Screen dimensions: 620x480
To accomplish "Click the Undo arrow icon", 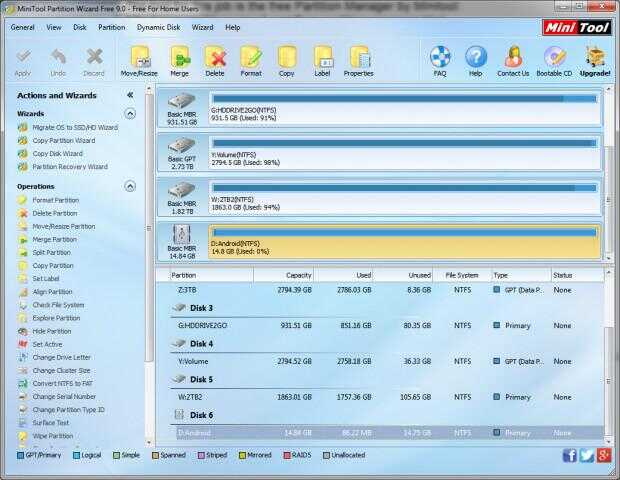I will tap(59, 57).
